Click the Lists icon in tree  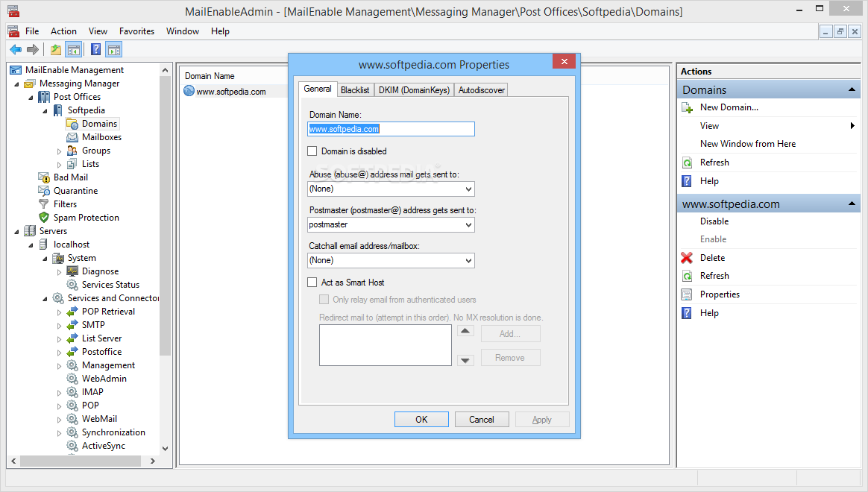72,164
